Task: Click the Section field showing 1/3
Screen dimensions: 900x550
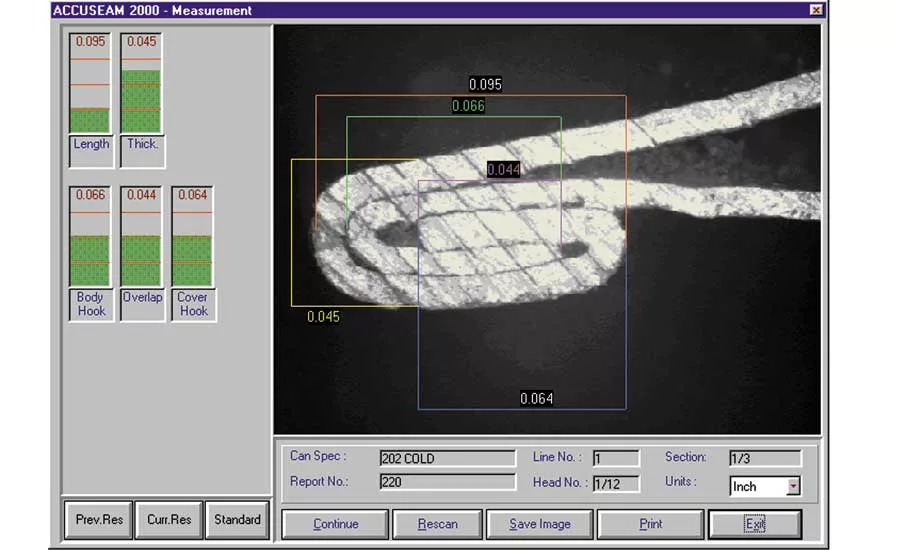Action: (765, 458)
